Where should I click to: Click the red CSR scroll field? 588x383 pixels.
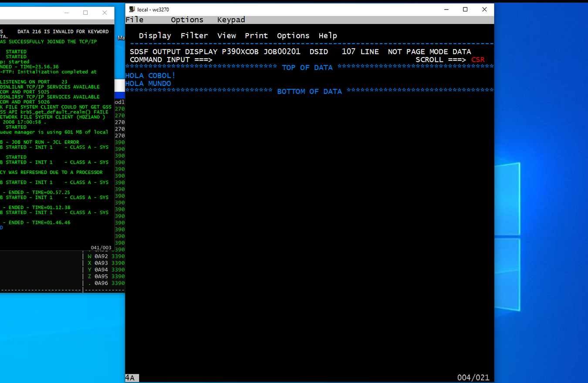[478, 60]
